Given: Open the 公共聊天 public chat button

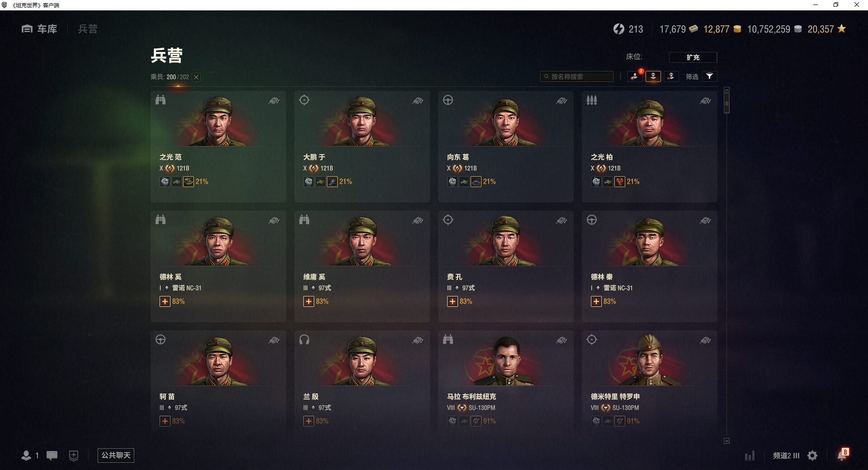Looking at the screenshot, I should click(x=116, y=455).
